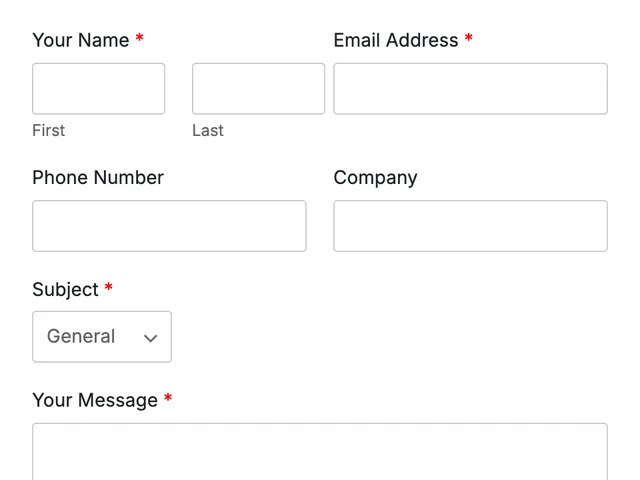Click the chevron arrow in Subject dropdown

click(151, 338)
